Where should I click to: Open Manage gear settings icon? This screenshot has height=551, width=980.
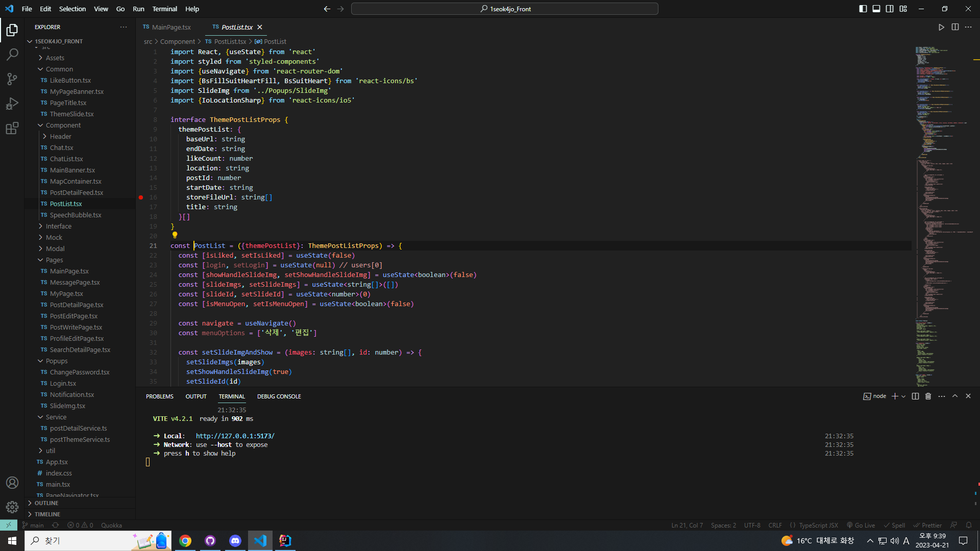(x=12, y=507)
